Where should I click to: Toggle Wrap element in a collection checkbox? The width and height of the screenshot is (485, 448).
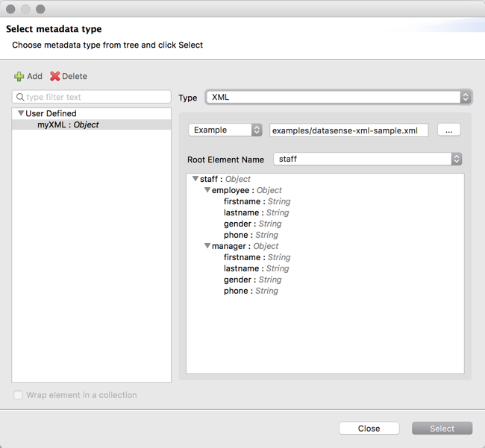[x=19, y=395]
